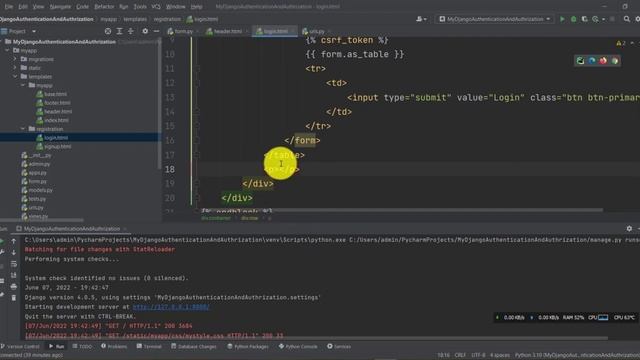640x360 pixels.
Task: Open profiler dropdown arrow in toolbar
Action: click(x=603, y=19)
